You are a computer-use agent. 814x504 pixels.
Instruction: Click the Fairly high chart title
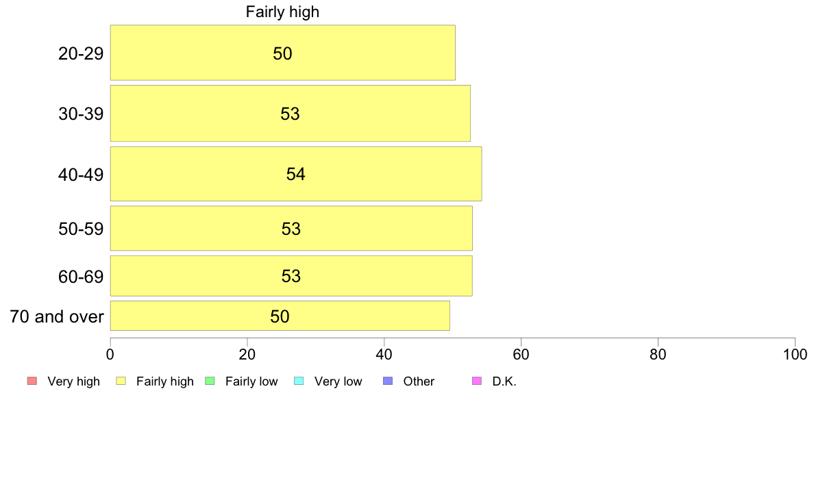coord(282,12)
